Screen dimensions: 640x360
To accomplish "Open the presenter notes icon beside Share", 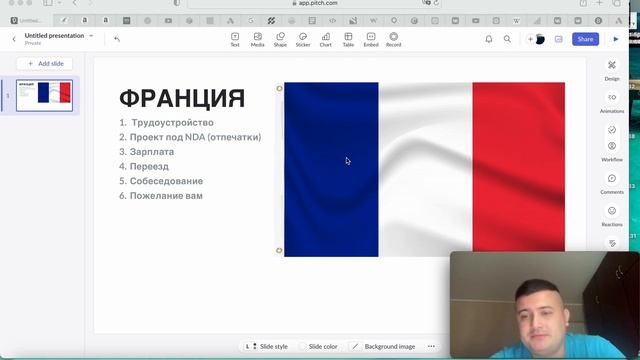I will pyautogui.click(x=558, y=39).
